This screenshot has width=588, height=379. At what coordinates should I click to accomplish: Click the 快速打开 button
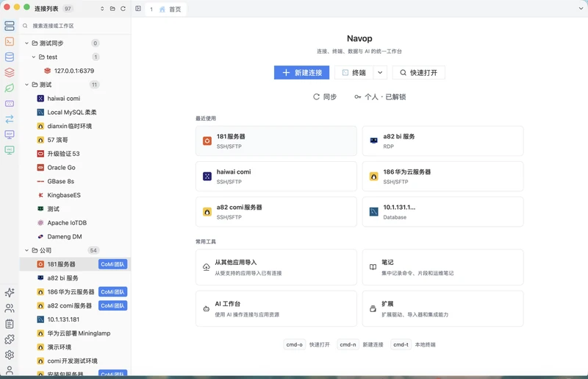(x=418, y=73)
